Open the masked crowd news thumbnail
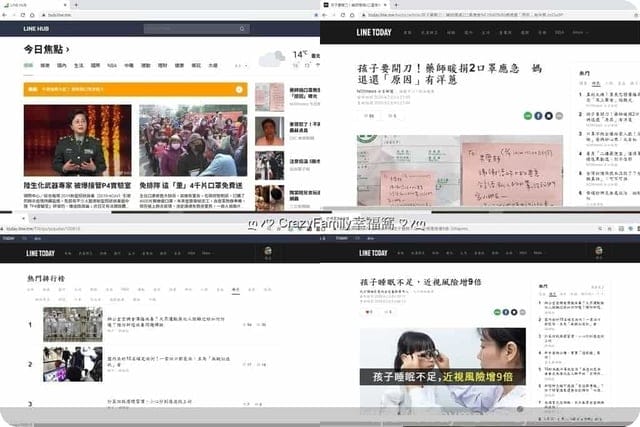Viewport: 640px width, 427px height. pos(193,140)
